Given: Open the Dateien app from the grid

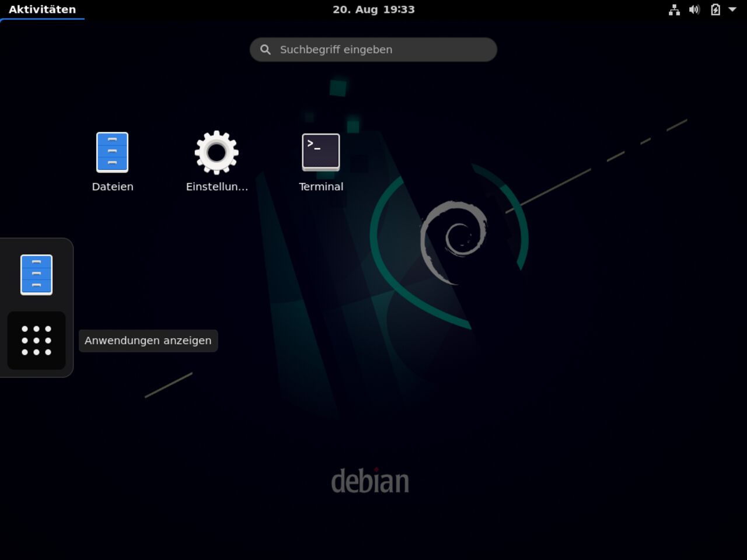Looking at the screenshot, I should coord(112,152).
